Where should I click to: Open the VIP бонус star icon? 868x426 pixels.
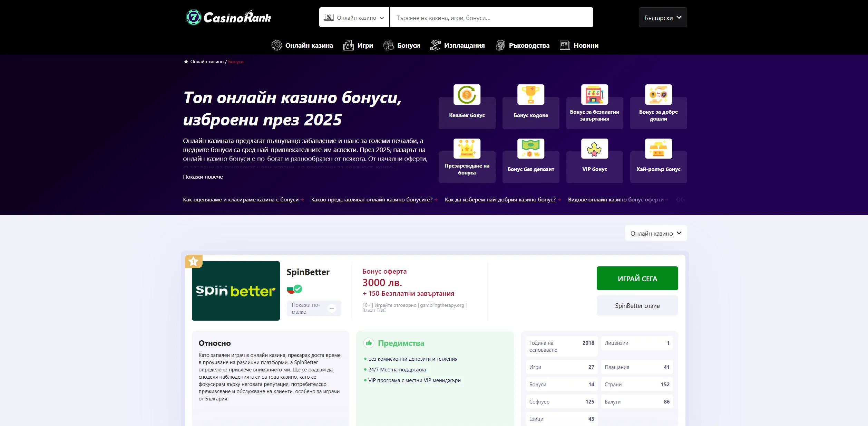(594, 149)
